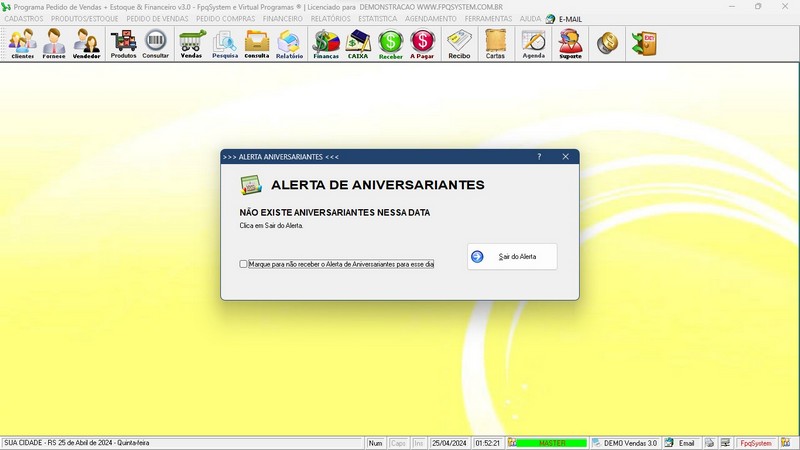Click the printer icon in status bar

tap(709, 443)
